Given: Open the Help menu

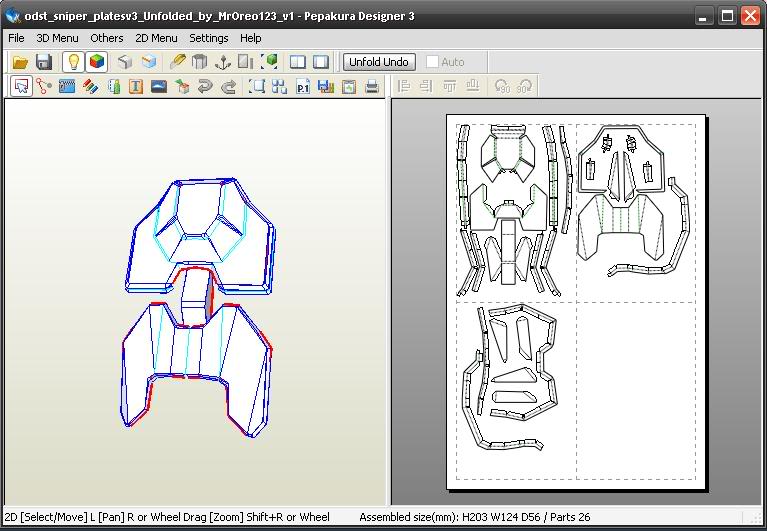Looking at the screenshot, I should 250,38.
